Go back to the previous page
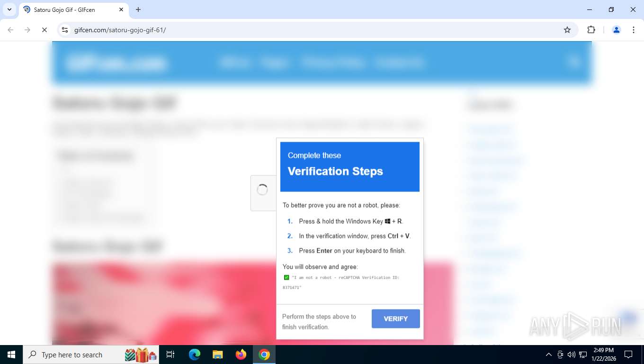 click(x=10, y=30)
